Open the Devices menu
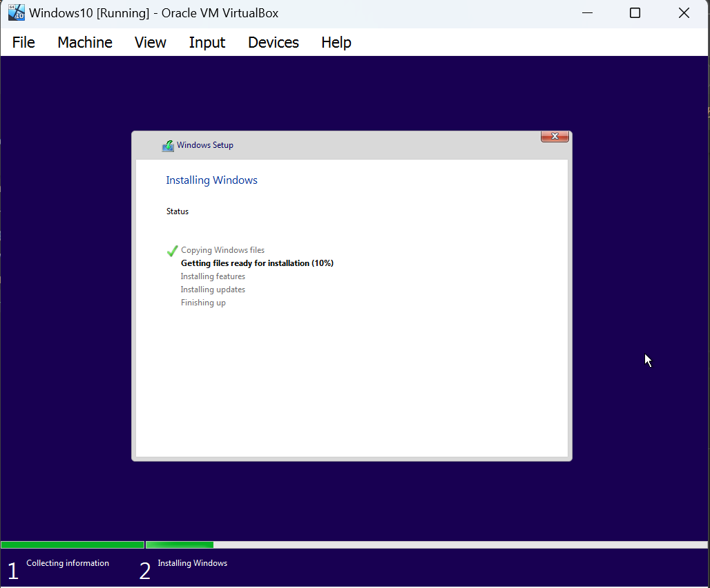The image size is (710, 588). 274,43
